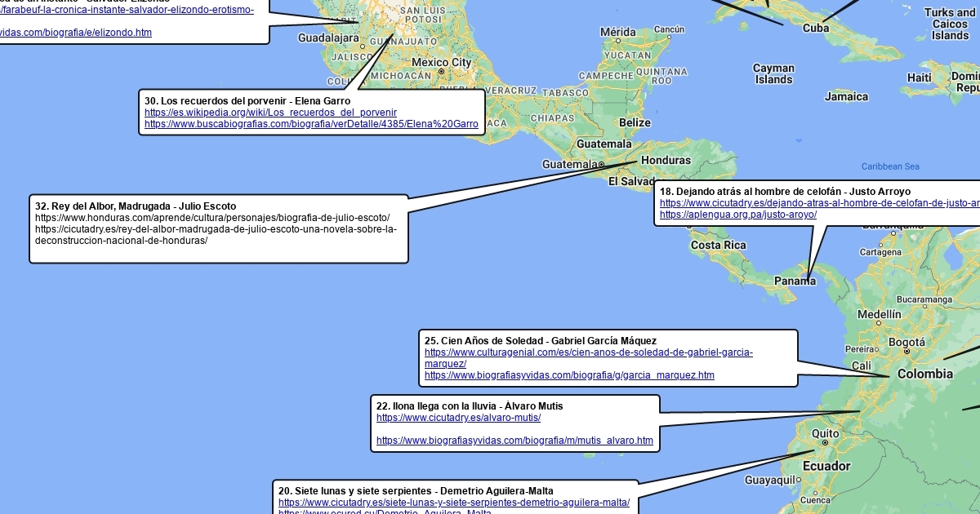Click the Cayman Islands label
The width and height of the screenshot is (980, 514).
[773, 74]
